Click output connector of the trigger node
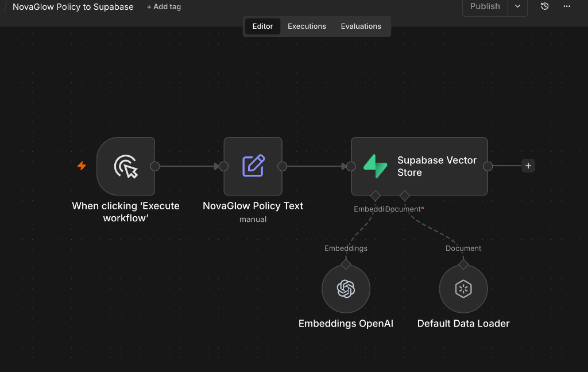This screenshot has width=588, height=372. point(155,166)
